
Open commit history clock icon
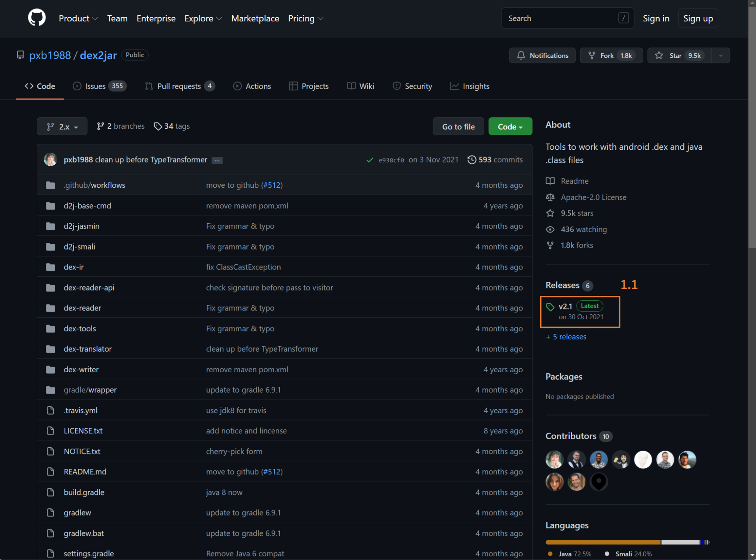[x=471, y=160]
